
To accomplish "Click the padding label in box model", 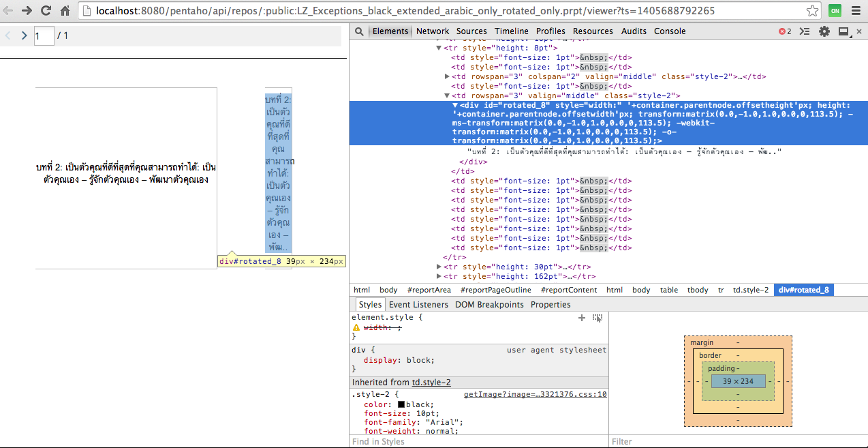I will pos(722,368).
